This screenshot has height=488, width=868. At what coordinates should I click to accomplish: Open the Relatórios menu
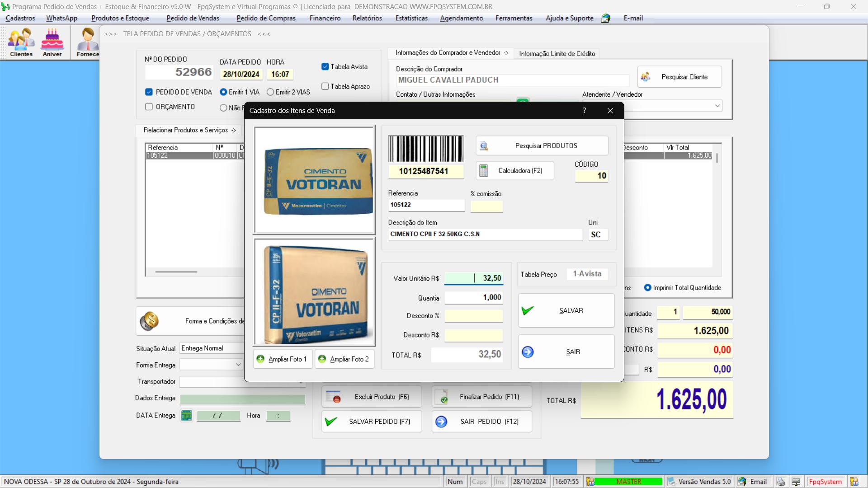coord(367,18)
